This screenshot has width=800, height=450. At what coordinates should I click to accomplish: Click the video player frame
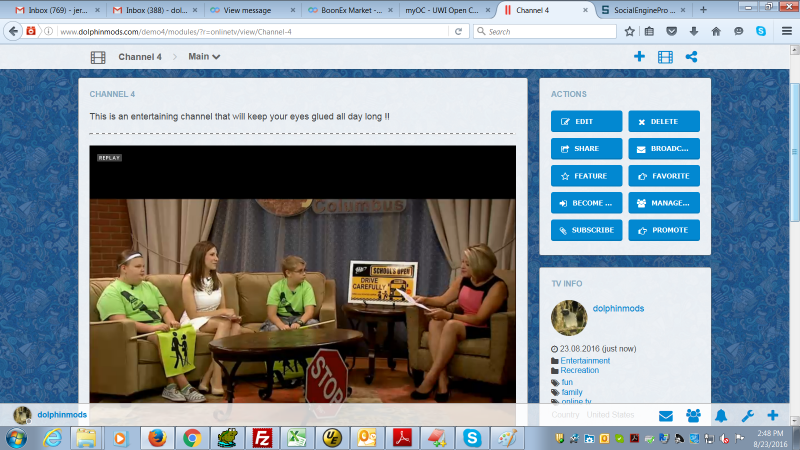pos(303,274)
